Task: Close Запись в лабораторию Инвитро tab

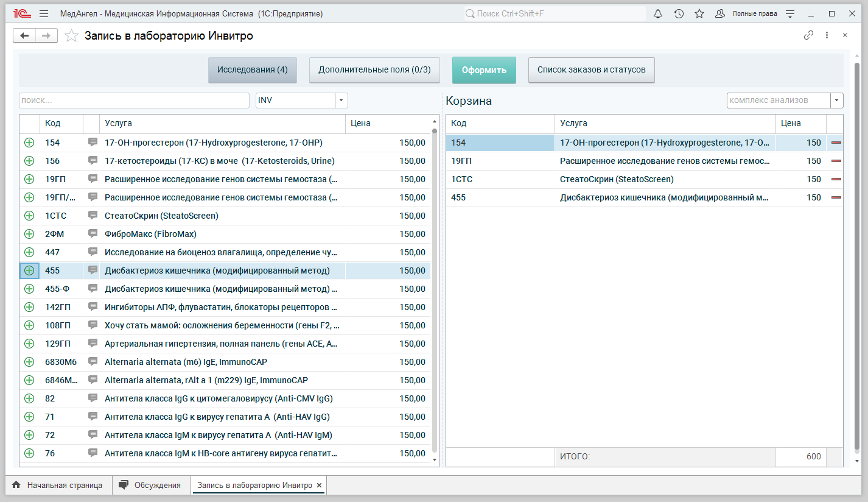Action: click(320, 486)
